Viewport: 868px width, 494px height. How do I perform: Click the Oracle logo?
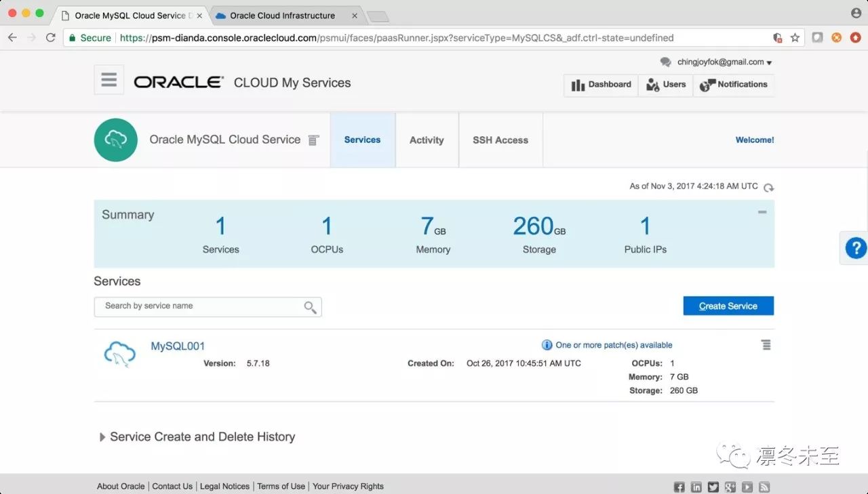pyautogui.click(x=179, y=83)
